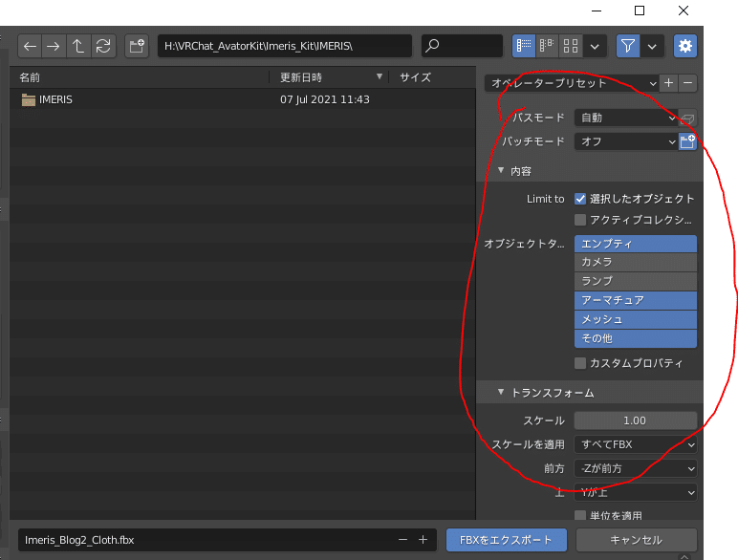
Task: Switch to thumbnail display mode
Action: click(571, 46)
